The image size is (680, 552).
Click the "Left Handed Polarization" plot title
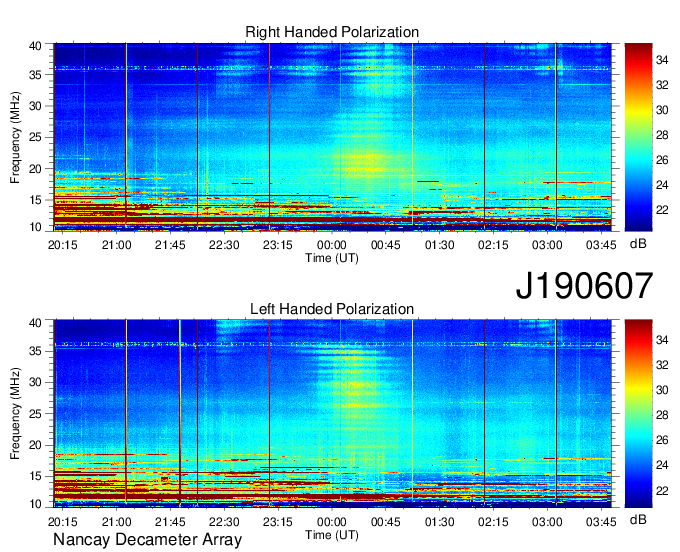332,309
